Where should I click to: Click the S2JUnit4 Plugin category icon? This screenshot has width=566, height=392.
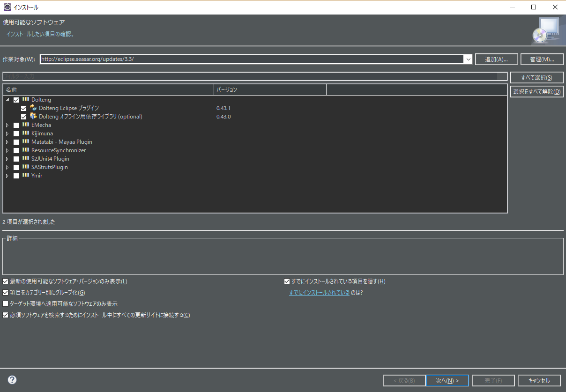click(25, 158)
